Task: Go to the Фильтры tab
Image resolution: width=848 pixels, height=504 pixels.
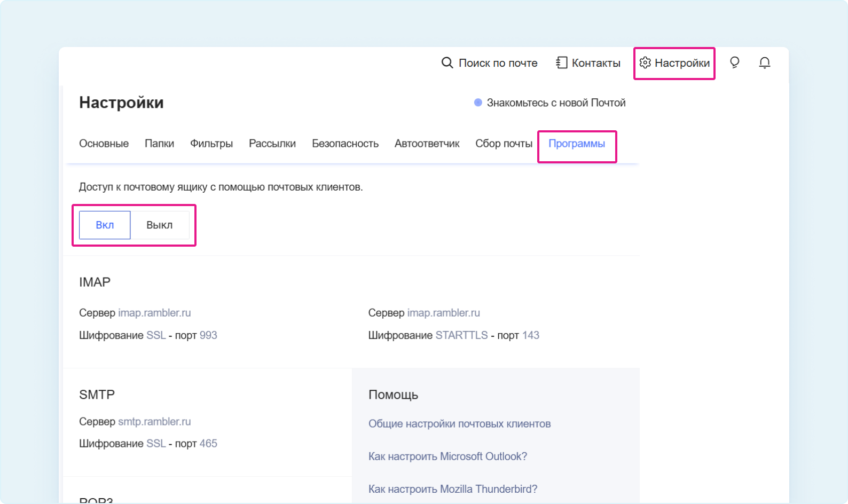Action: click(211, 144)
